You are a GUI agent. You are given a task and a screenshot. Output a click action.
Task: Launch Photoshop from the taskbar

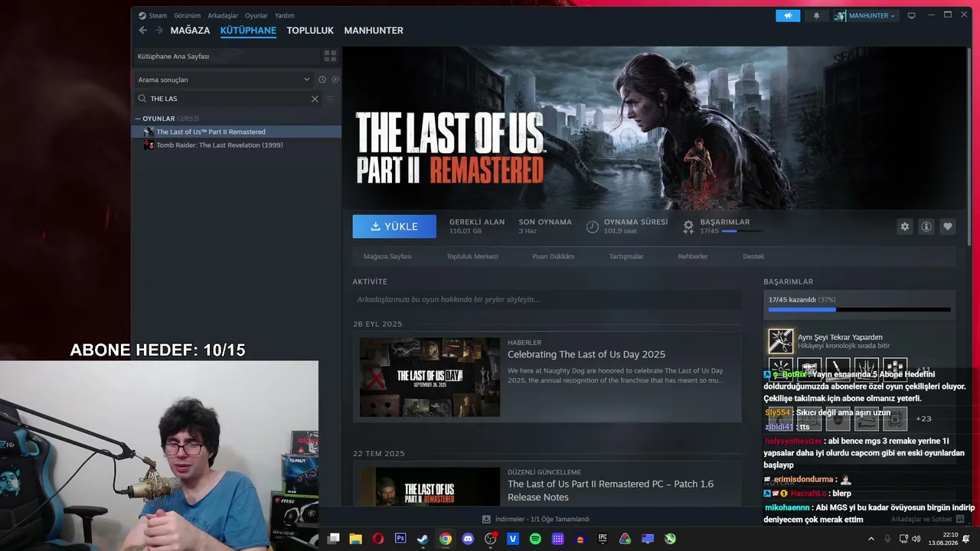[x=400, y=539]
